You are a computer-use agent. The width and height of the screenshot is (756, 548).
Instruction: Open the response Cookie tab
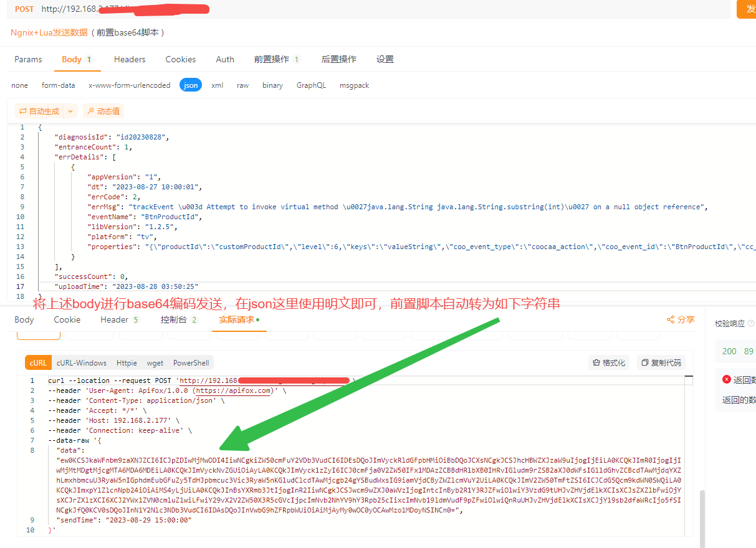[x=67, y=319]
